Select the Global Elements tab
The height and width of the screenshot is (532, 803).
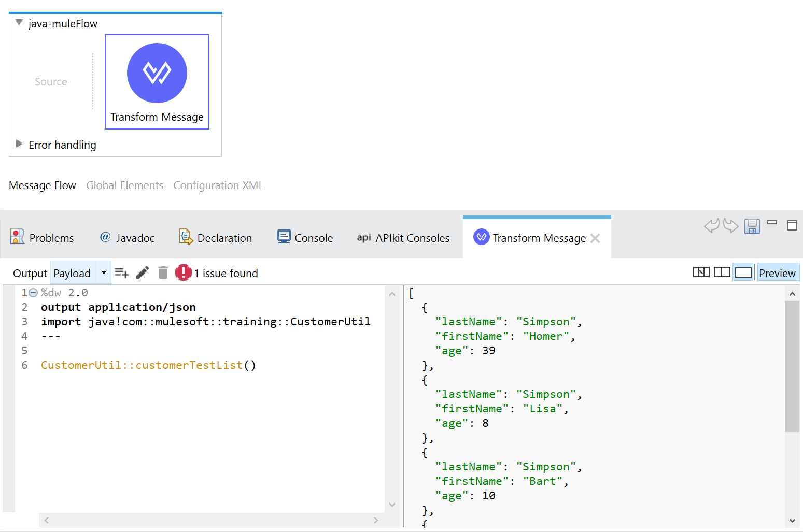coord(124,185)
